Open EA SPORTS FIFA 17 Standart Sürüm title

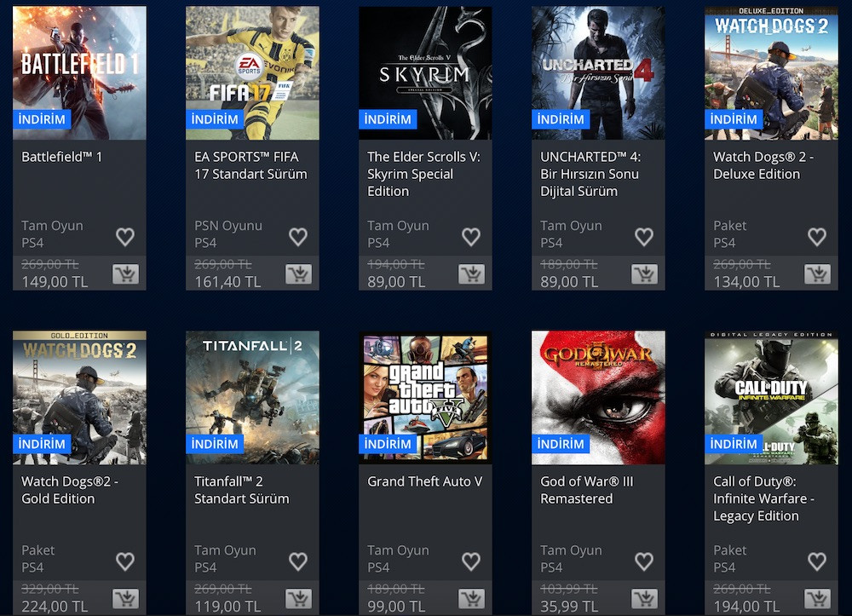[x=250, y=165]
